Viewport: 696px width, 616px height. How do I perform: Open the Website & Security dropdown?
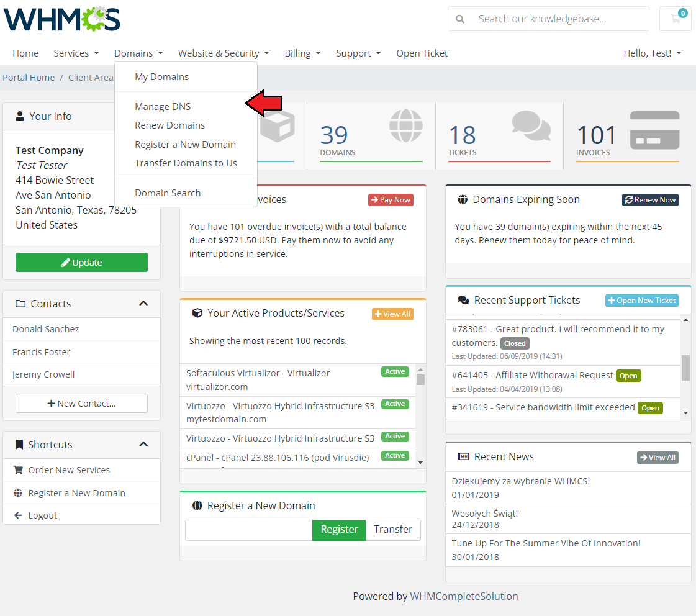tap(224, 53)
